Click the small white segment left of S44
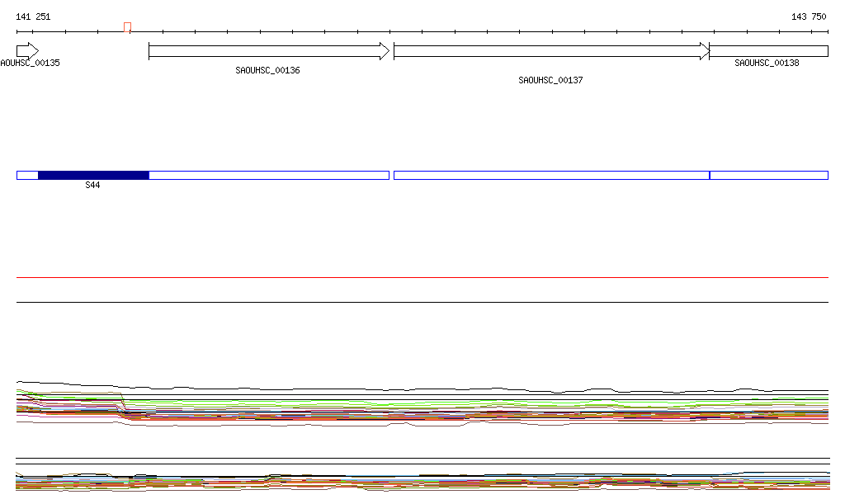This screenshot has width=845, height=504. [27, 175]
